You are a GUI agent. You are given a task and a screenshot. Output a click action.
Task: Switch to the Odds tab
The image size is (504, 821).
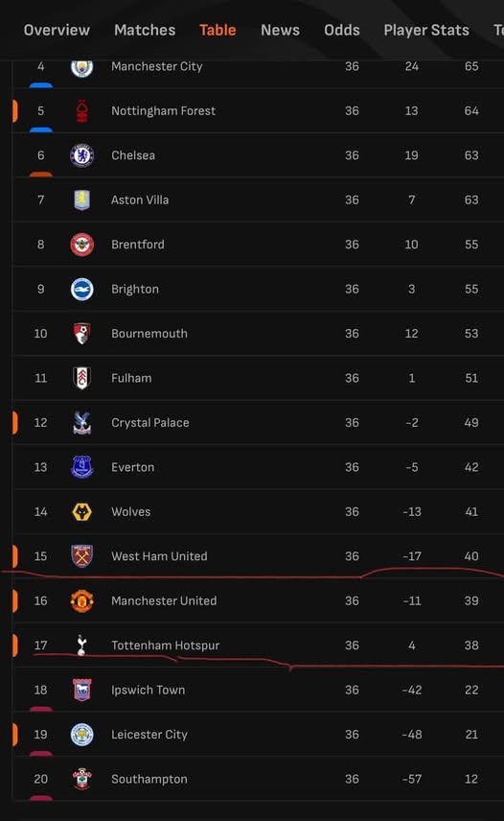click(342, 30)
